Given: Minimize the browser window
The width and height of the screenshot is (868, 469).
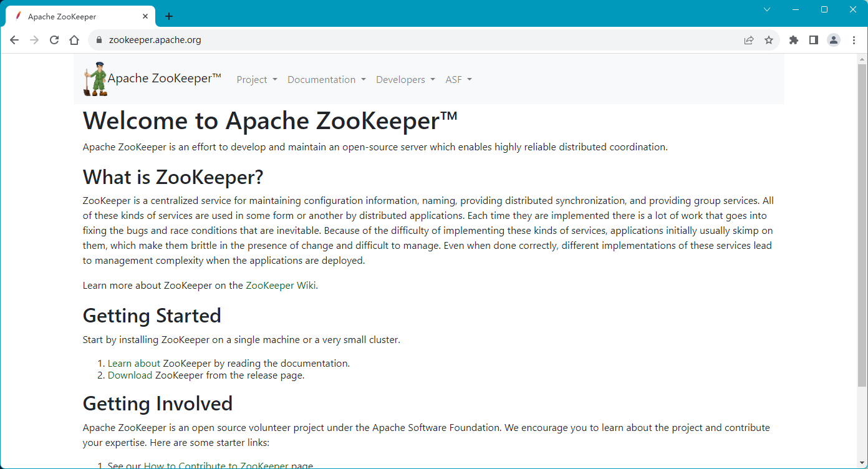Looking at the screenshot, I should pos(796,9).
